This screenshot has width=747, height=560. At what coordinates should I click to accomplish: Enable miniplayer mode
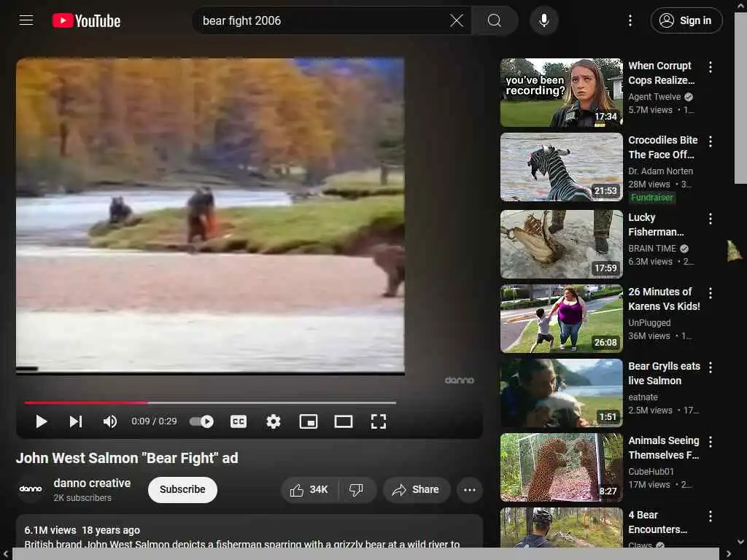click(x=309, y=421)
